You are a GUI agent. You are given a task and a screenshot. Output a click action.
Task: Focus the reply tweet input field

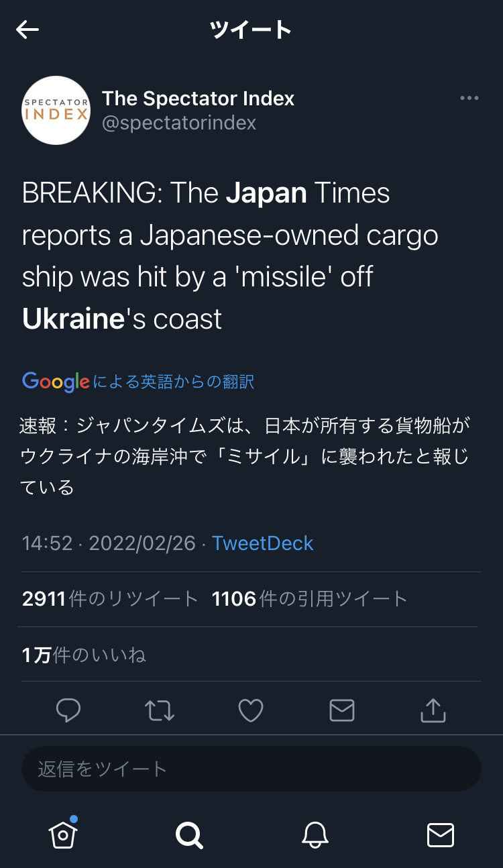(251, 769)
